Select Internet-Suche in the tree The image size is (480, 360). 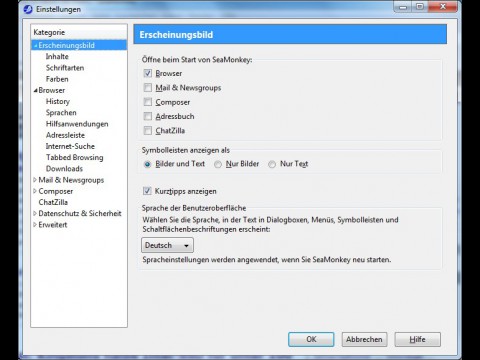click(x=70, y=146)
